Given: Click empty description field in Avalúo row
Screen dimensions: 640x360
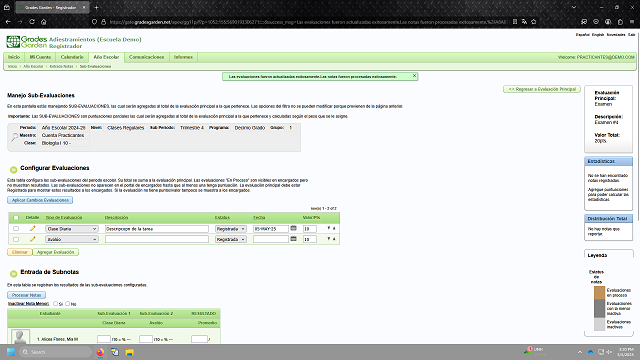Looking at the screenshot, I should (157, 239).
